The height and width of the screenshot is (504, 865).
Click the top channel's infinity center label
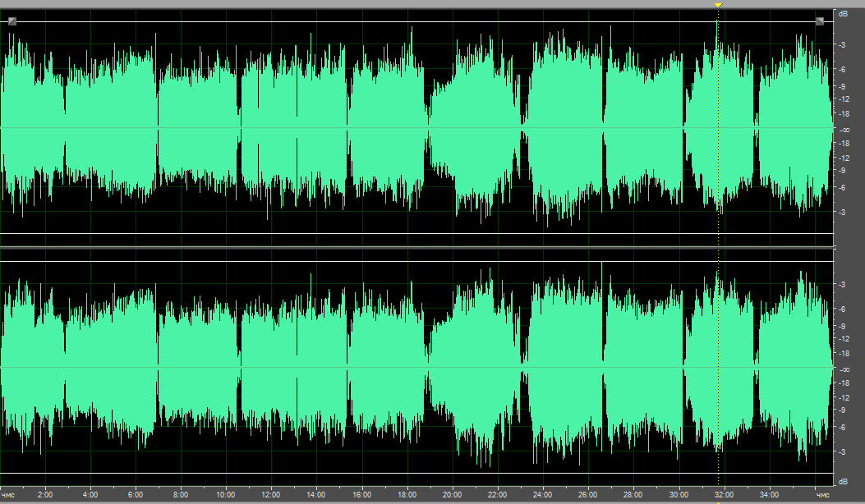(843, 130)
